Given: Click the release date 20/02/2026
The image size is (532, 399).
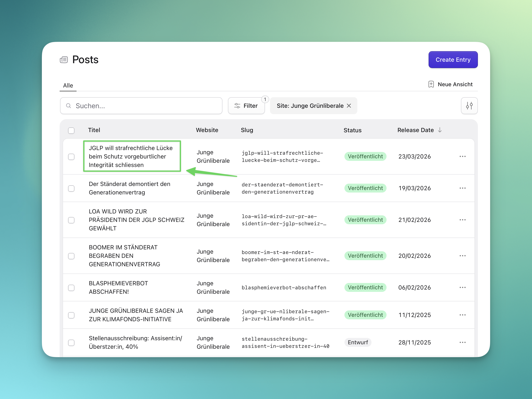Looking at the screenshot, I should [x=414, y=256].
